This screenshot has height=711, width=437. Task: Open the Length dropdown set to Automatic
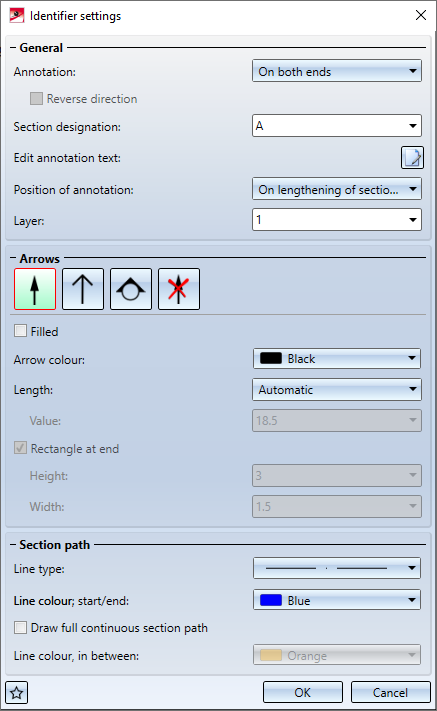point(337,390)
